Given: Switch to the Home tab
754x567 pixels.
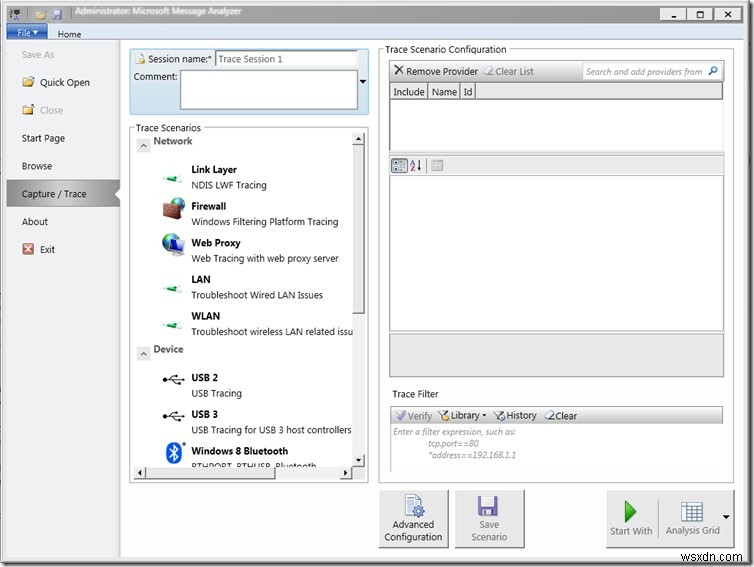Looking at the screenshot, I should [69, 34].
